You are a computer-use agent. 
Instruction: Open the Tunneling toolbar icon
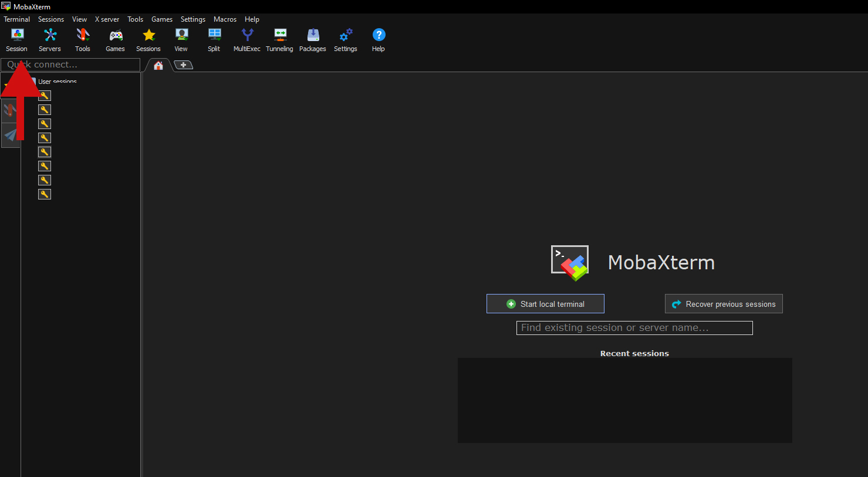point(280,40)
